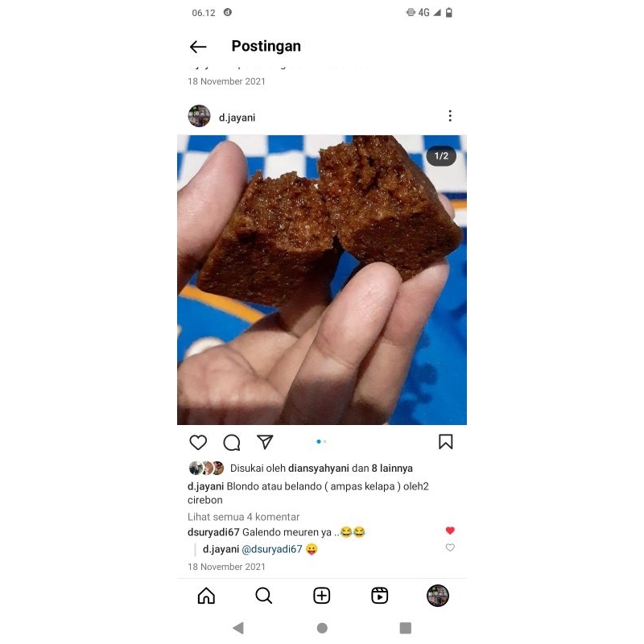Tap the carousel page indicator dots
The height and width of the screenshot is (644, 644).
click(321, 441)
